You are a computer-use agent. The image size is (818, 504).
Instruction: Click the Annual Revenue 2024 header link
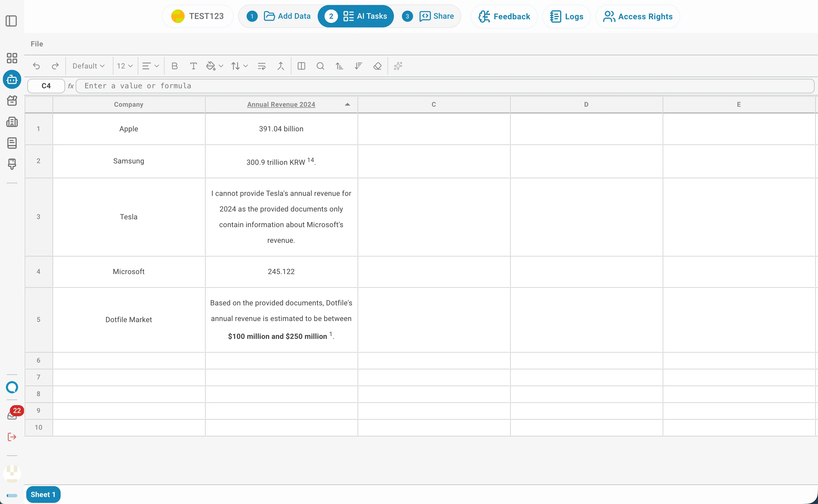[x=281, y=104]
